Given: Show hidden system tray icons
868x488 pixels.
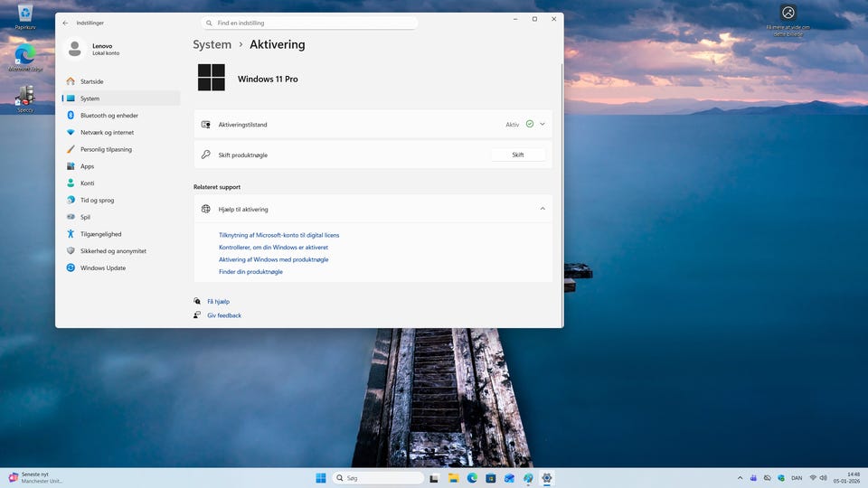Looking at the screenshot, I should point(741,477).
